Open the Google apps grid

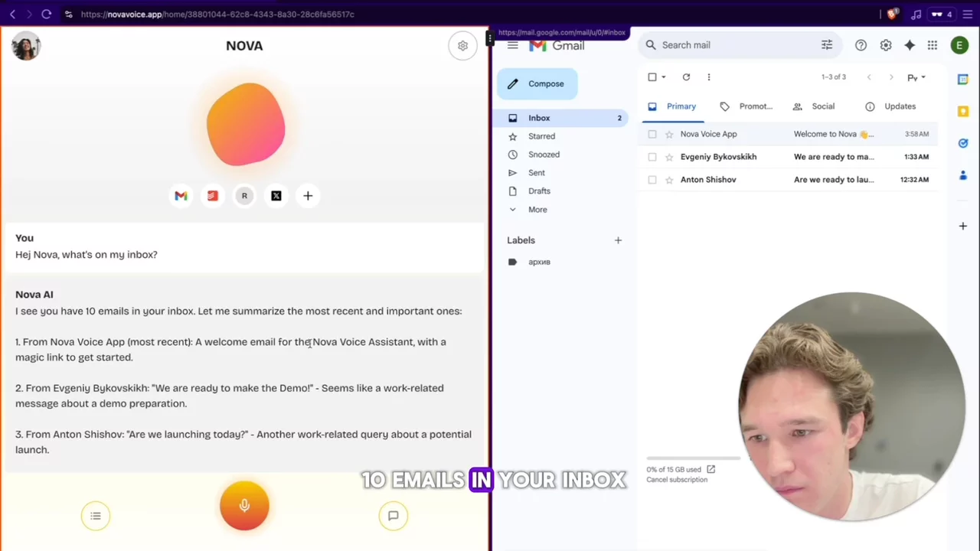[x=933, y=45]
